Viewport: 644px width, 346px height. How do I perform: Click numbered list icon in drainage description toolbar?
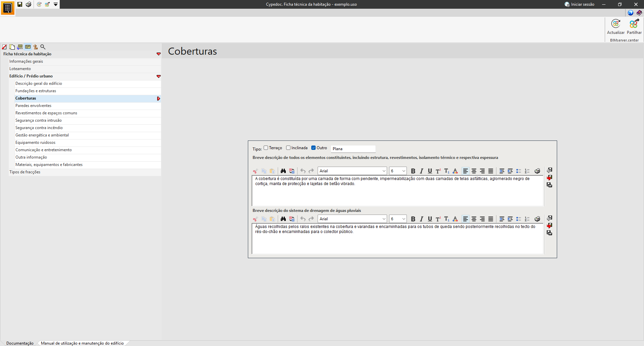(x=527, y=219)
